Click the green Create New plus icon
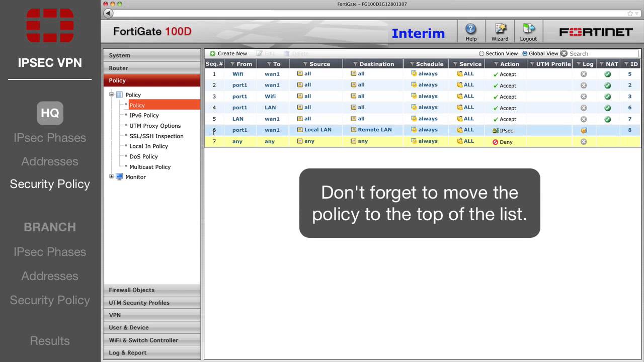Screen dimensions: 644x362 (212, 53)
